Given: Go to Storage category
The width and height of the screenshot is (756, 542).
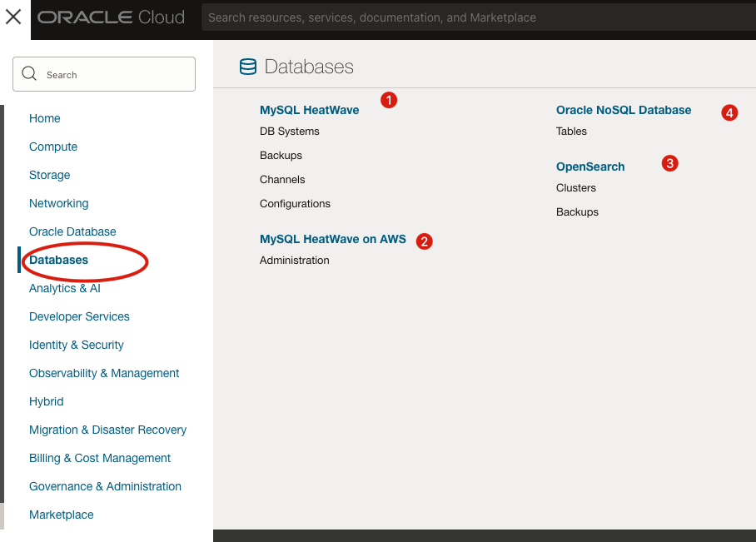Looking at the screenshot, I should (50, 175).
